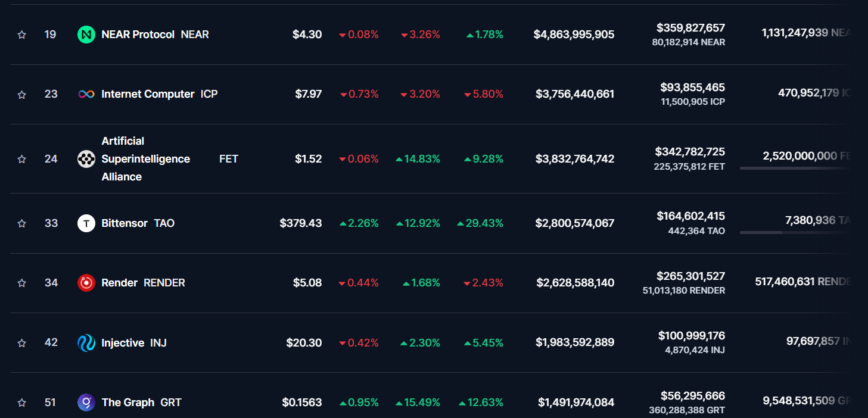Click NEAR market cap $4,863,995,905
The image size is (868, 418).
pyautogui.click(x=574, y=35)
